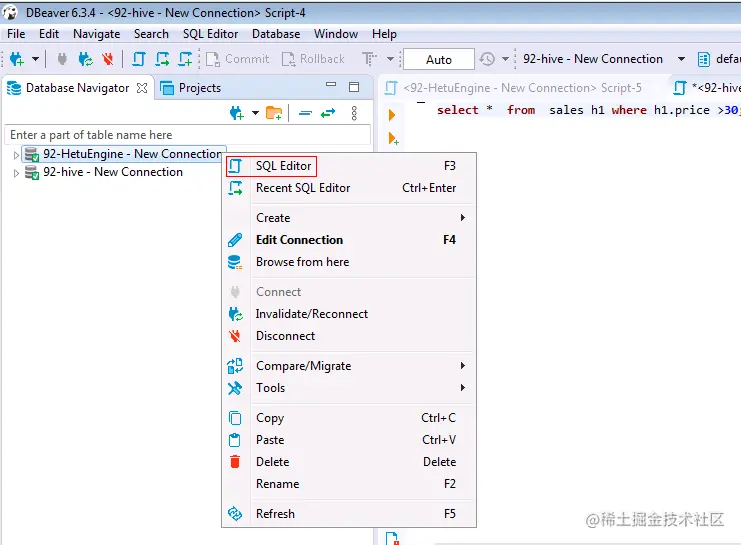Minimize the Database Navigator panel
Screen dimensions: 741x545
tap(331, 85)
